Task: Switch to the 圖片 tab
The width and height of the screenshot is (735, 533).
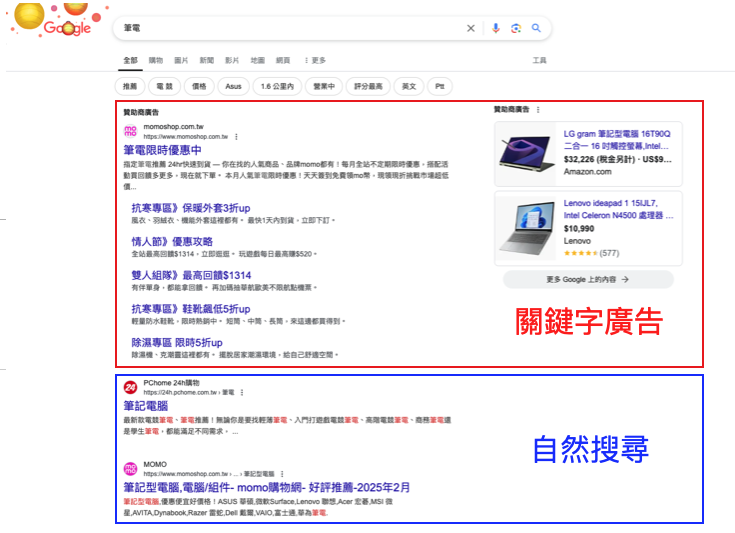Action: coord(181,60)
